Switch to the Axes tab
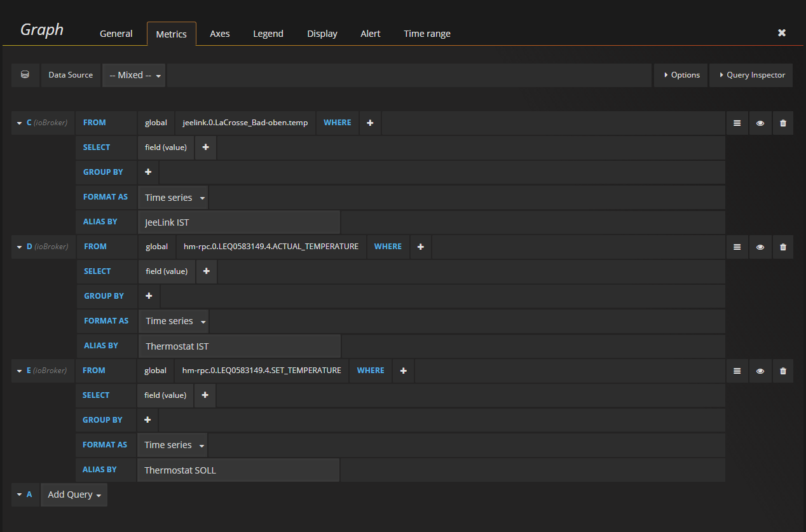806x532 pixels. (219, 34)
